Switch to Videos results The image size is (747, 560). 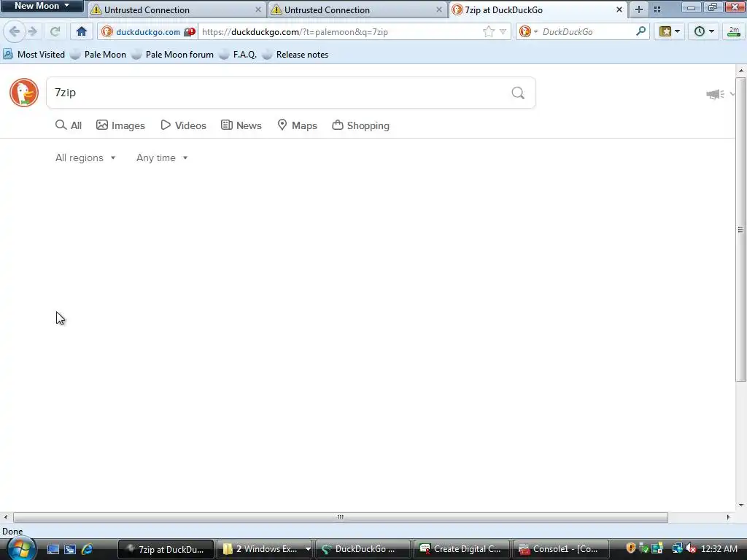183,125
